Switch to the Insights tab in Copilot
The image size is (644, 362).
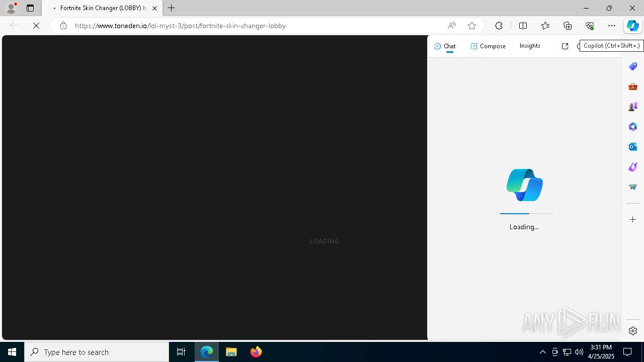(x=530, y=46)
